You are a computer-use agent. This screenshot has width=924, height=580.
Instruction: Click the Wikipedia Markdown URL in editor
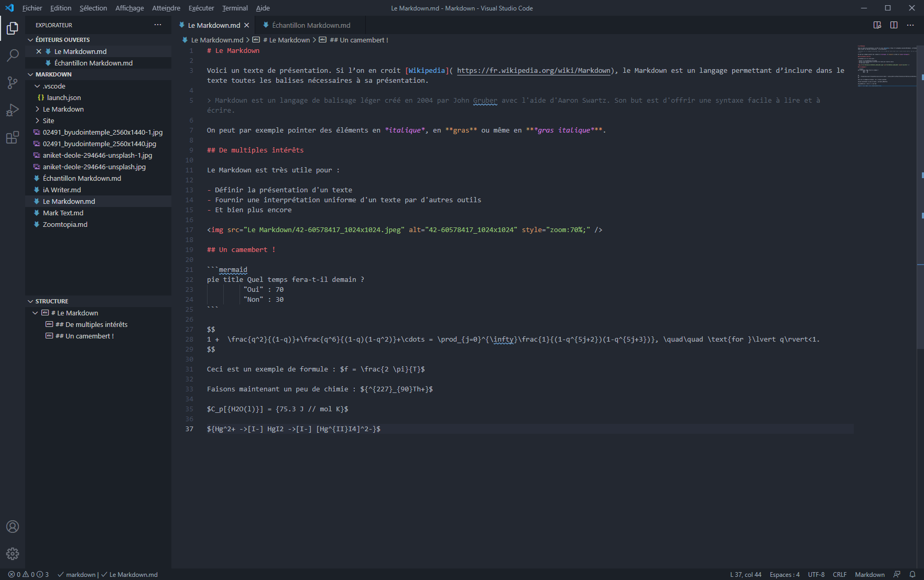pos(534,71)
